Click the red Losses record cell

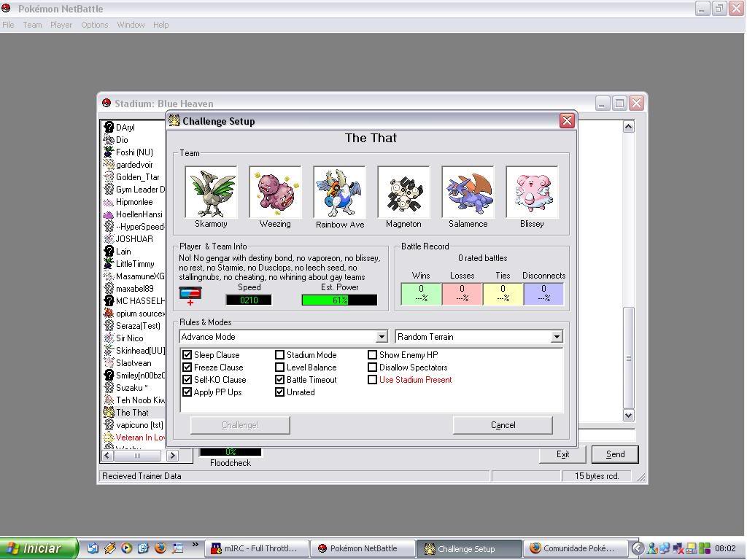(x=462, y=294)
